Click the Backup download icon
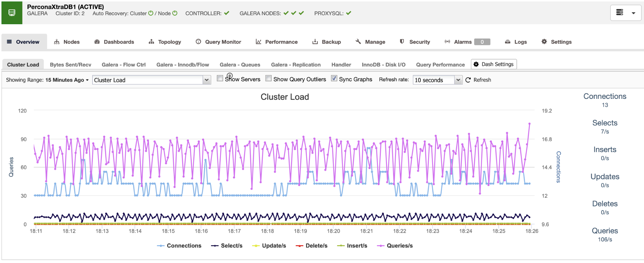This screenshot has width=644, height=263. click(315, 42)
